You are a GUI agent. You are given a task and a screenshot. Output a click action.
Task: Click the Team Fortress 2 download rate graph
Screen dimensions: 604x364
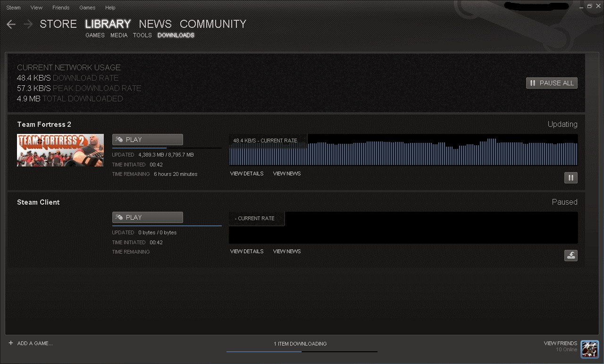click(x=403, y=150)
